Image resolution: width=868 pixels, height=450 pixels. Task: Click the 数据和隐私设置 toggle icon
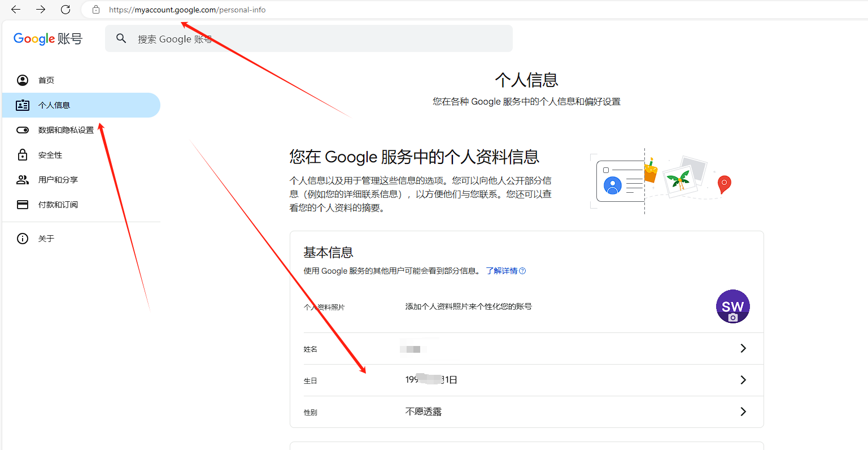[x=23, y=130]
